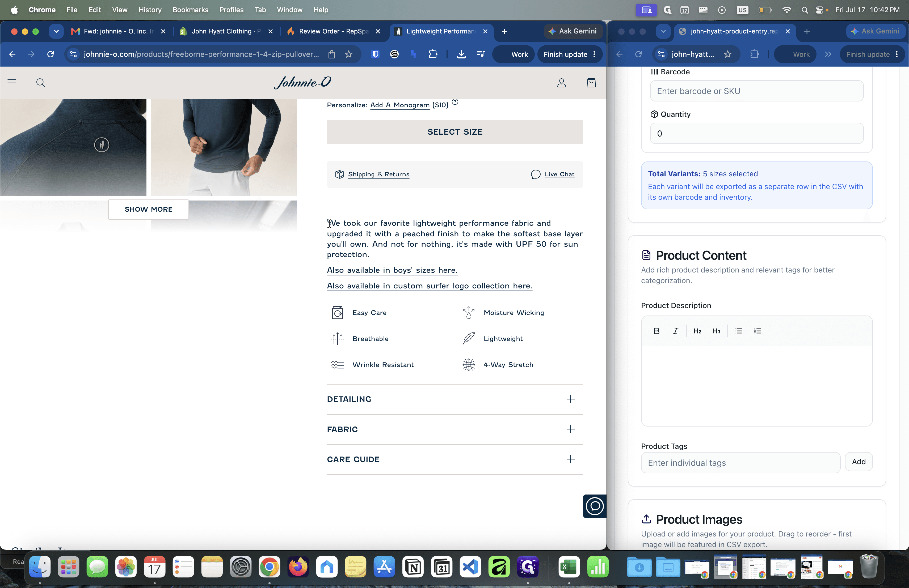Click the SELECT SIZE button
Image resolution: width=909 pixels, height=588 pixels.
pos(454,132)
